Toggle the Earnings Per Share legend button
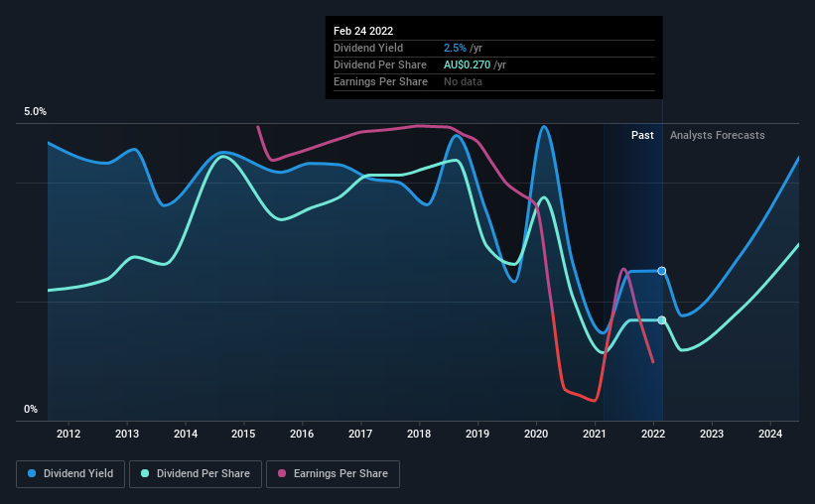The image size is (815, 504). coord(333,474)
